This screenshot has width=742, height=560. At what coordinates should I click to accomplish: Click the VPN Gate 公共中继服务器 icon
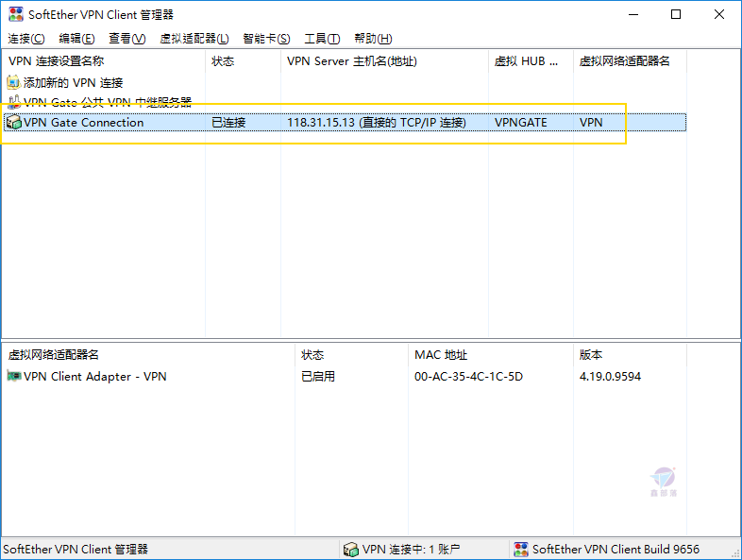(14, 101)
